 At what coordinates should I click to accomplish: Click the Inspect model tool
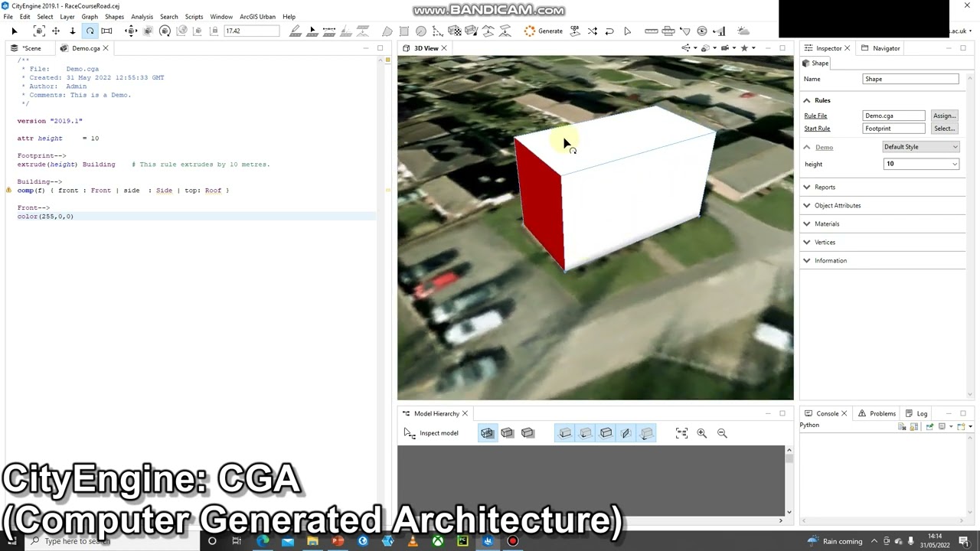[x=431, y=433]
